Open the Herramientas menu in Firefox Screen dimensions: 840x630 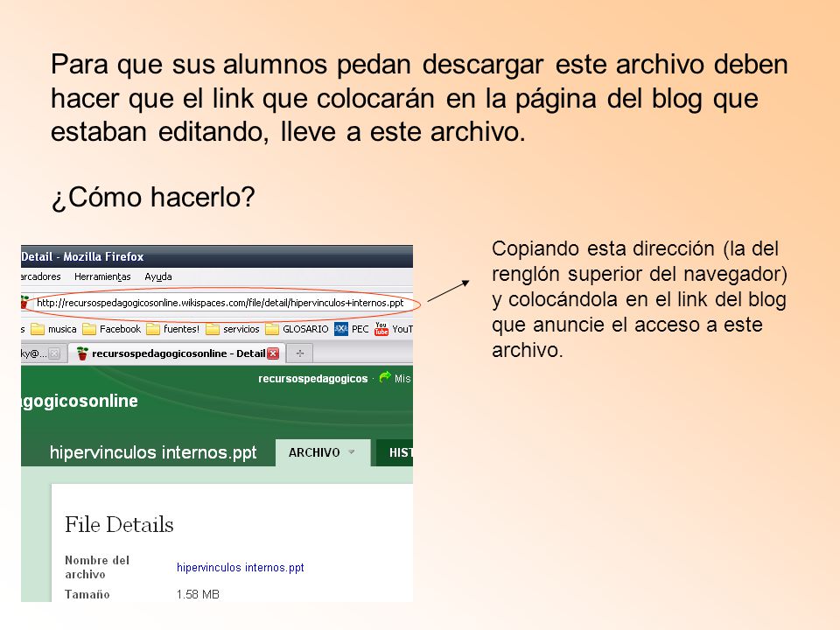(102, 276)
